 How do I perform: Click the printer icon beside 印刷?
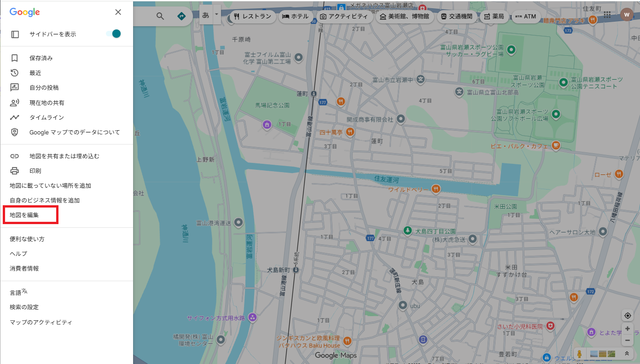click(14, 170)
